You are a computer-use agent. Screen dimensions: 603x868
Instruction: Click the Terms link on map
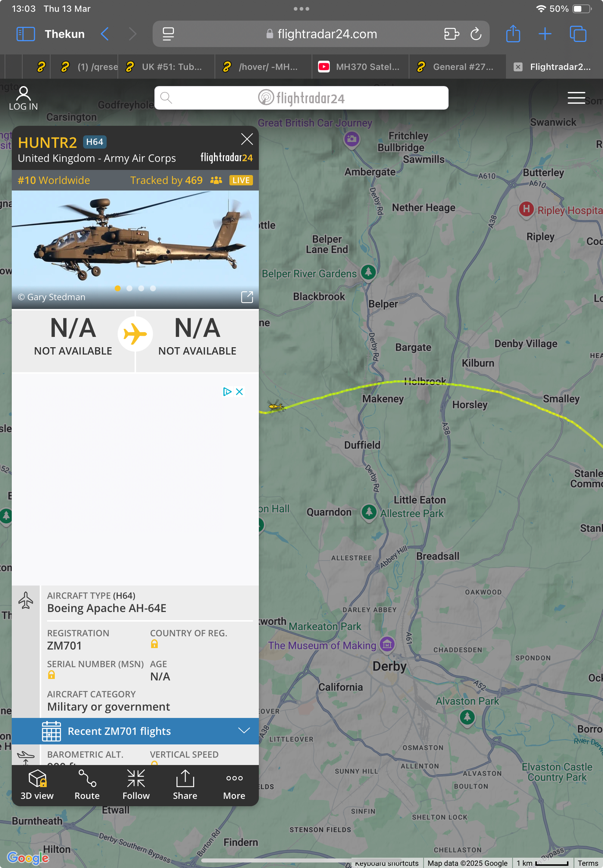588,863
